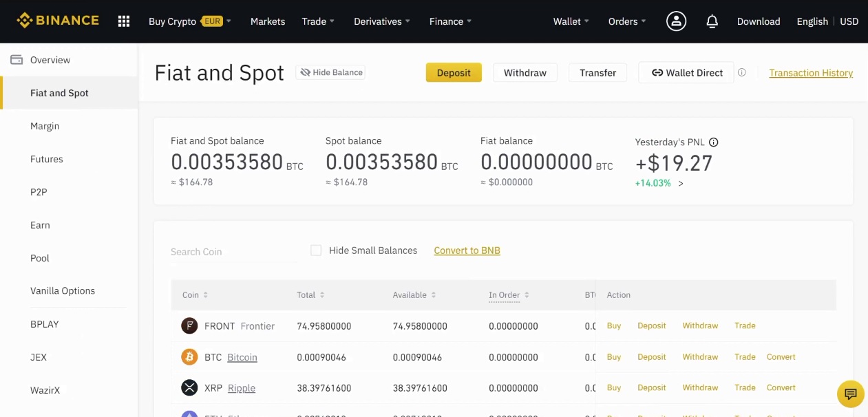Image resolution: width=868 pixels, height=417 pixels.
Task: Click the Convert to BNB link
Action: click(467, 250)
